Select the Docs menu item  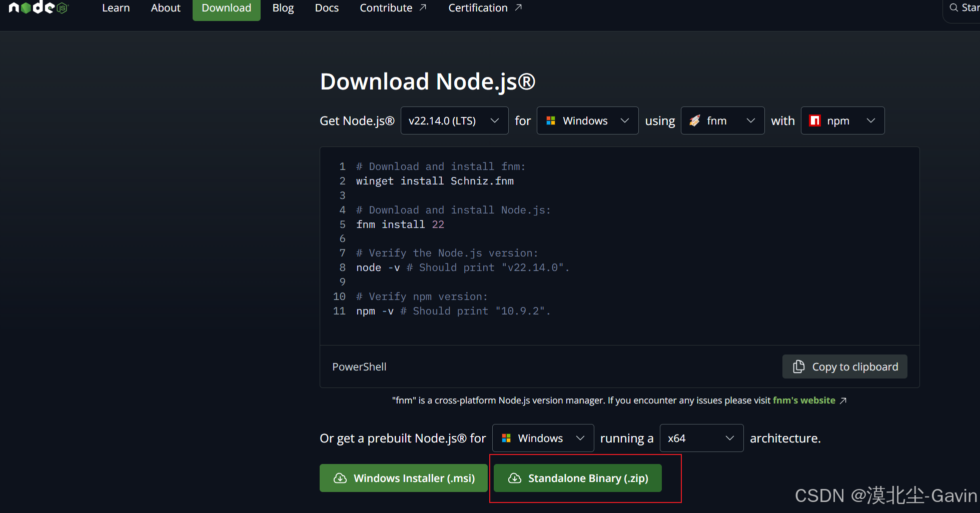(x=326, y=7)
